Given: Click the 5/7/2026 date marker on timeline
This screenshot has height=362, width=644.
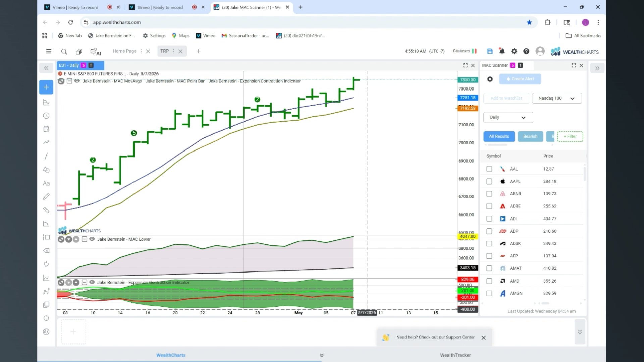Looking at the screenshot, I should pos(367,313).
